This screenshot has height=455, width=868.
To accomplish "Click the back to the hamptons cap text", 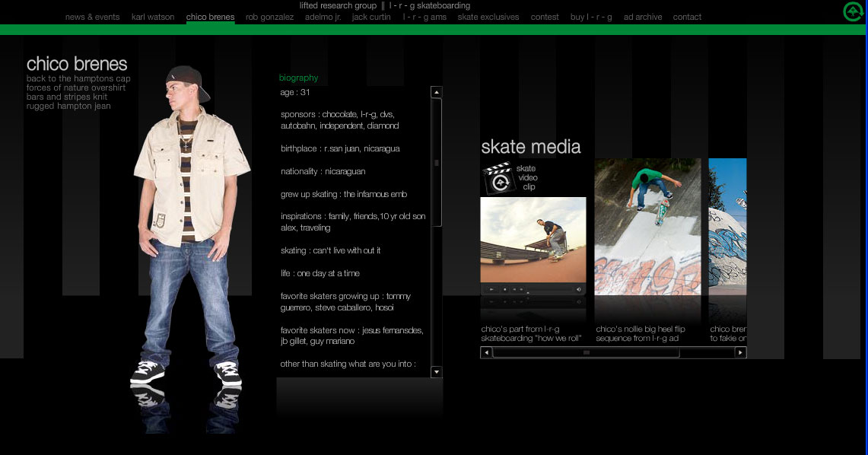I will pos(78,78).
